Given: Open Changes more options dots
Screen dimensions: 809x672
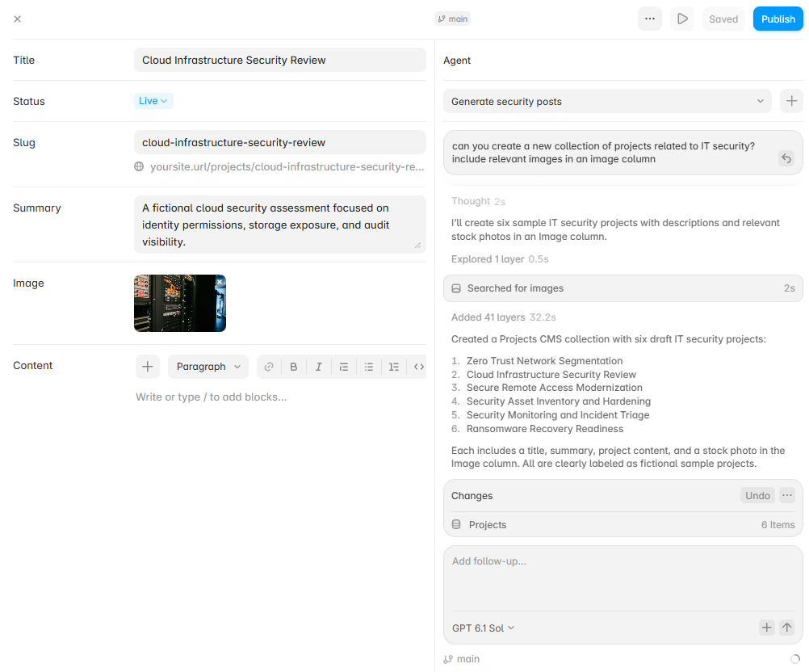Looking at the screenshot, I should tap(786, 495).
